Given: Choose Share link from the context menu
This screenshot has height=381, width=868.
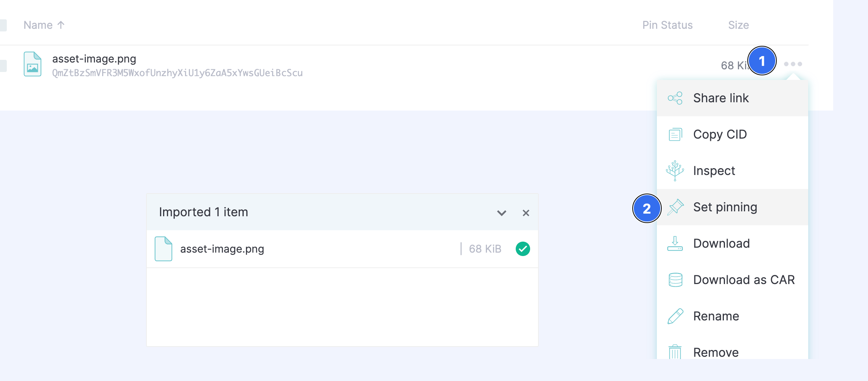Looking at the screenshot, I should point(720,98).
